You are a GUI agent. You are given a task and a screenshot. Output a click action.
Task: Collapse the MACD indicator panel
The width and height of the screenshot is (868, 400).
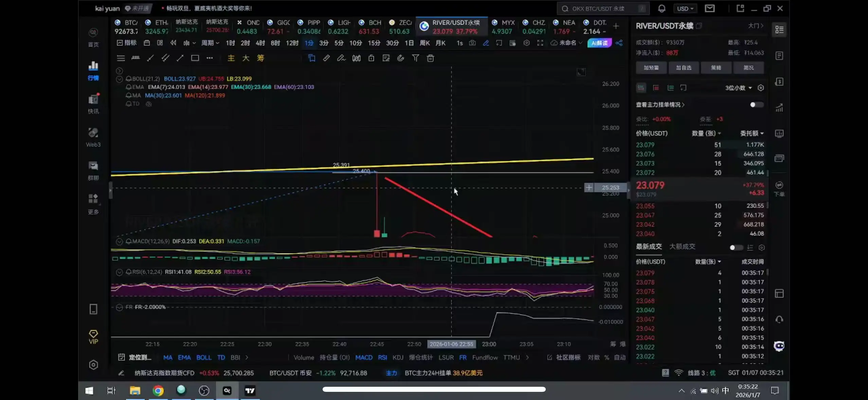(119, 242)
